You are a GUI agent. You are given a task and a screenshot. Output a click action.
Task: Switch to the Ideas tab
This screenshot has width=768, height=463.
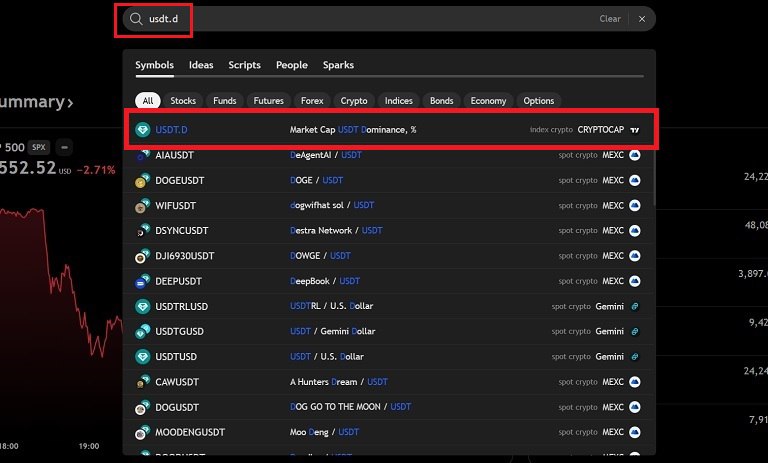(201, 65)
